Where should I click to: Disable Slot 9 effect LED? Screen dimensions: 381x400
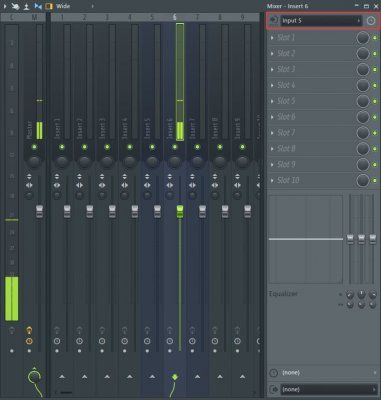[x=375, y=165]
